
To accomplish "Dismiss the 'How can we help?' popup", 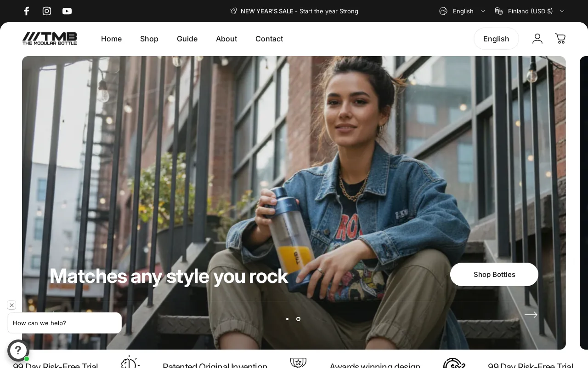I will 11,305.
